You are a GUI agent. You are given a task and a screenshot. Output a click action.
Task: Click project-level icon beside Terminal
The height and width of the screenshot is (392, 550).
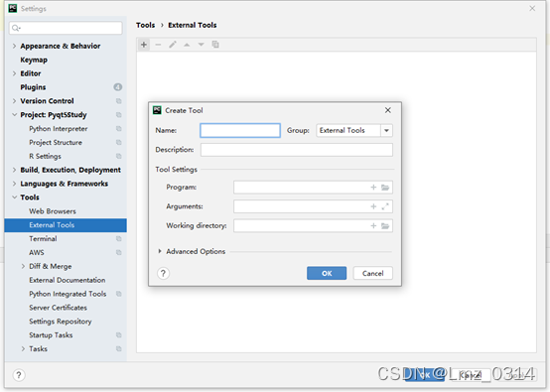pyautogui.click(x=119, y=239)
